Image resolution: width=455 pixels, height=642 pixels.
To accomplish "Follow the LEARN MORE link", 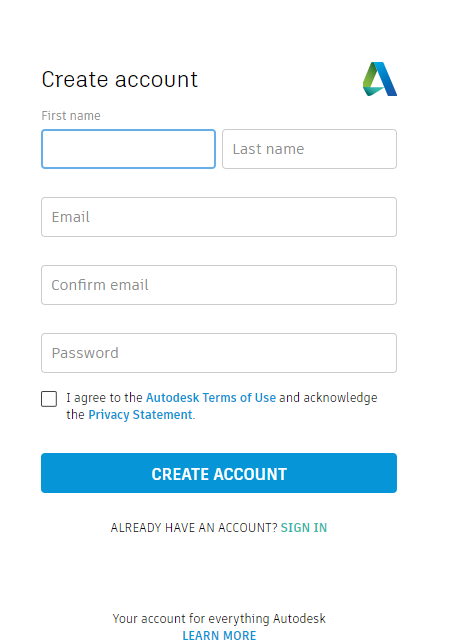I will tap(219, 635).
